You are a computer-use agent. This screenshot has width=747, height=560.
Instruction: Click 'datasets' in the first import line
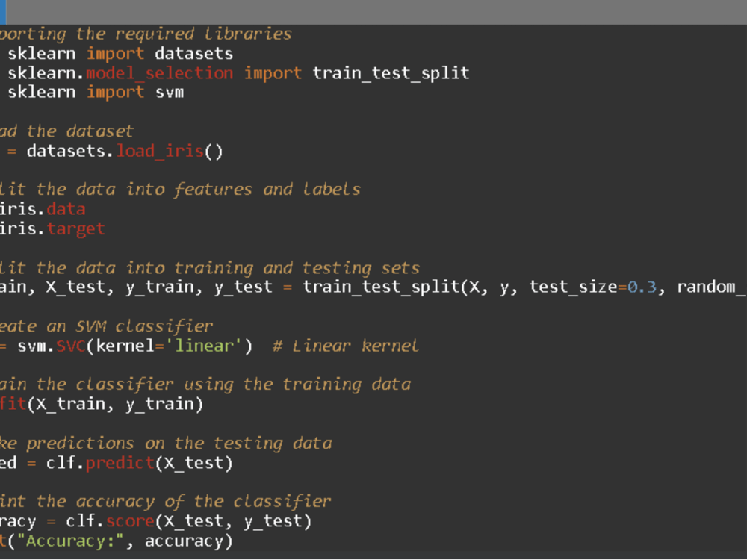click(x=194, y=53)
